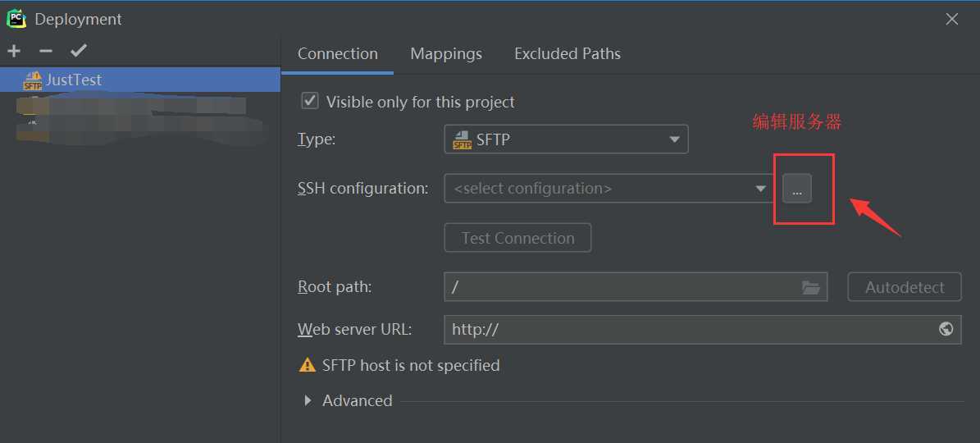Click SFTP warning triangle icon

pos(307,365)
